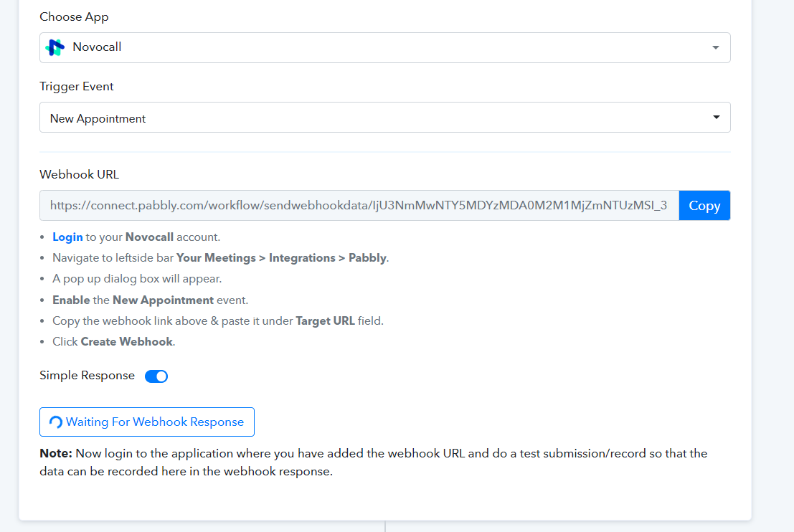Click 'A pop up dialog box will appear' text
Screen dimensions: 794x532
coord(137,279)
